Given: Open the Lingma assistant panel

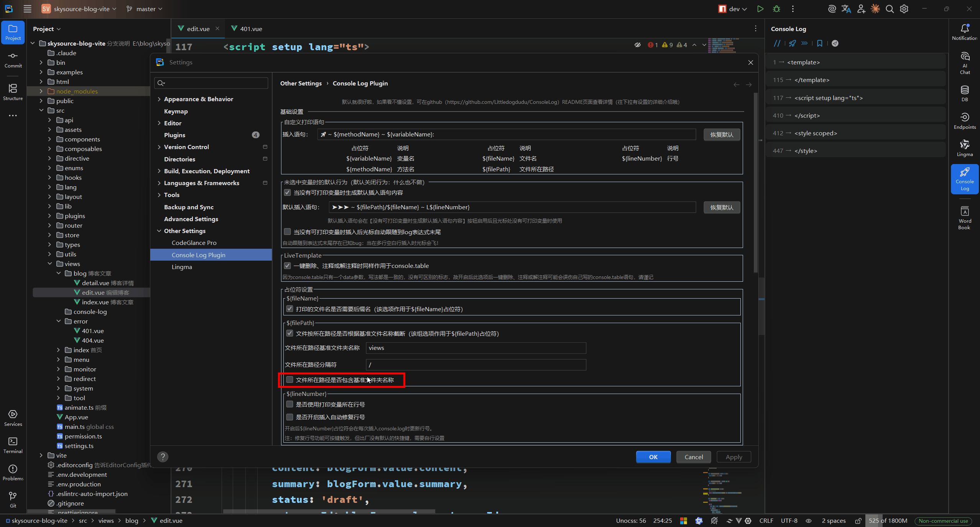Looking at the screenshot, I should pyautogui.click(x=965, y=148).
